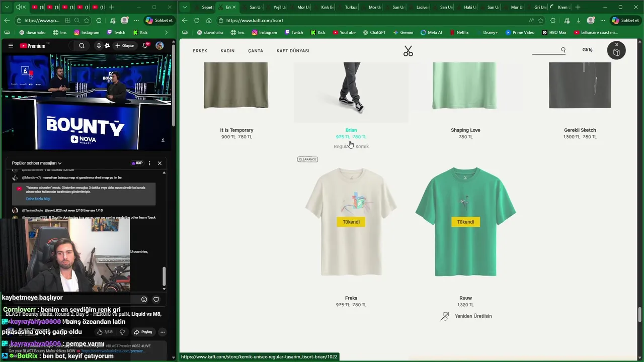Click the Oluştur create button on YouTube
Screen dimensions: 644x362
coord(125,46)
